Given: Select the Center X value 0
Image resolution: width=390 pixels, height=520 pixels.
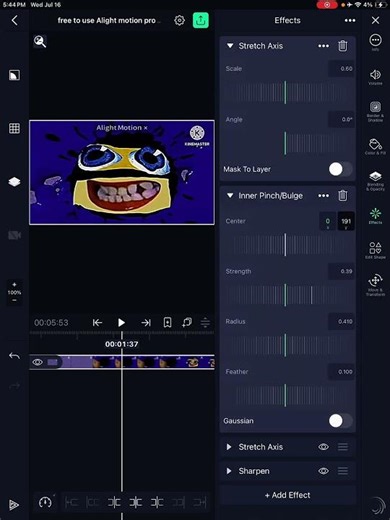Looking at the screenshot, I should [x=328, y=221].
